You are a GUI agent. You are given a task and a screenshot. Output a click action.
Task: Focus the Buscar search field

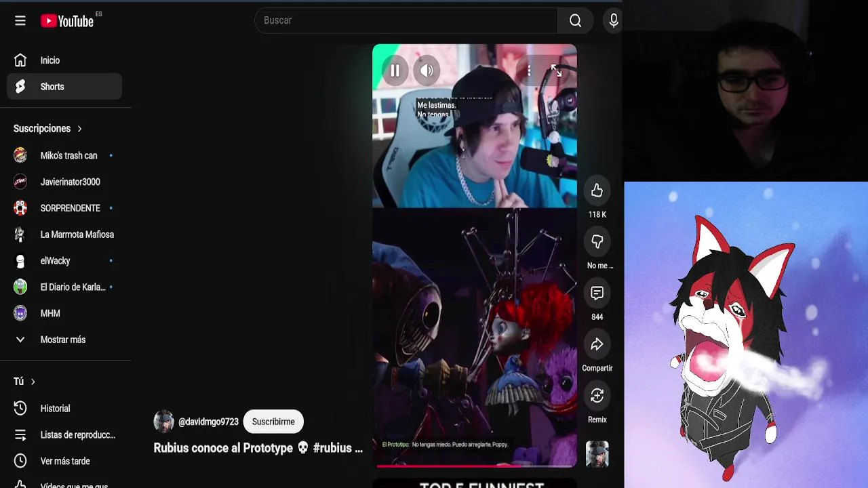[407, 20]
